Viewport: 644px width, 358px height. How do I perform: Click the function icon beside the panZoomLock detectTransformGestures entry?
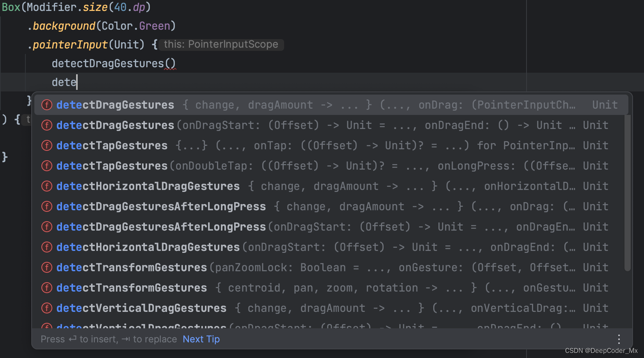coord(46,267)
